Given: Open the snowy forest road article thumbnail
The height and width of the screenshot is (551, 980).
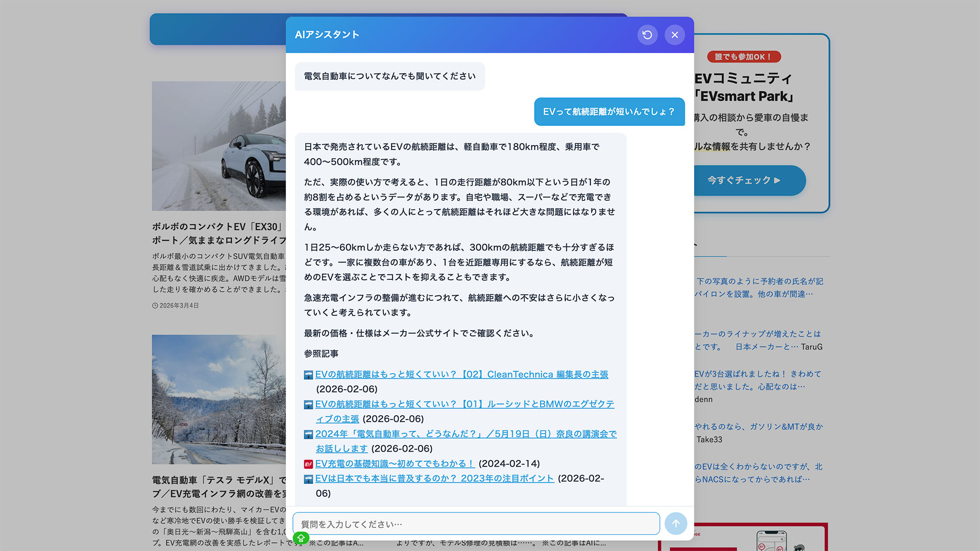Looking at the screenshot, I should point(219,399).
